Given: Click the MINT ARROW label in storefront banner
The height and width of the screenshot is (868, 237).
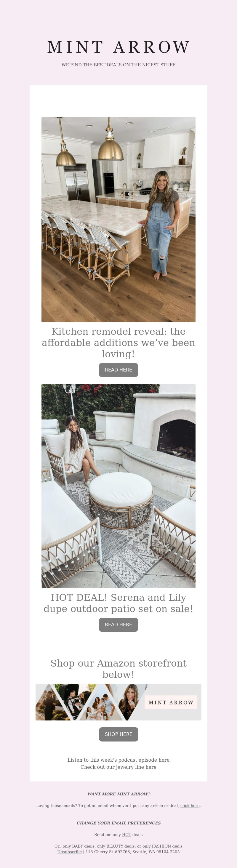Looking at the screenshot, I should (x=171, y=703).
